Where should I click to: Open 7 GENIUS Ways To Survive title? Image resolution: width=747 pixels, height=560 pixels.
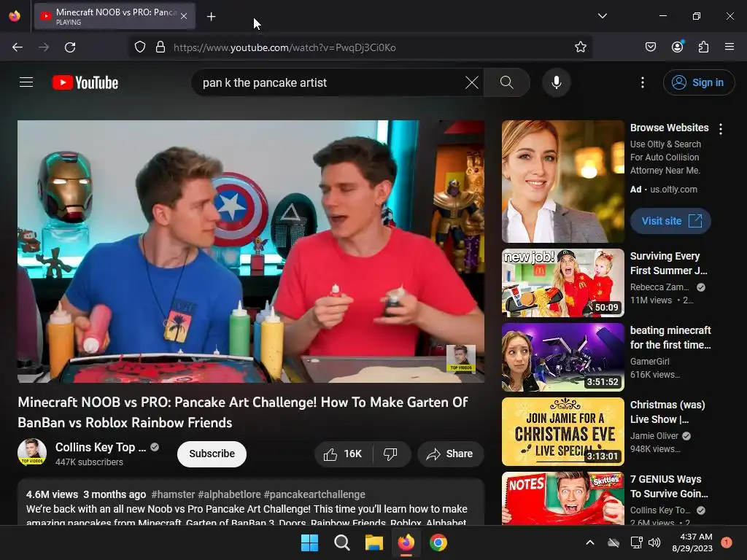click(669, 486)
